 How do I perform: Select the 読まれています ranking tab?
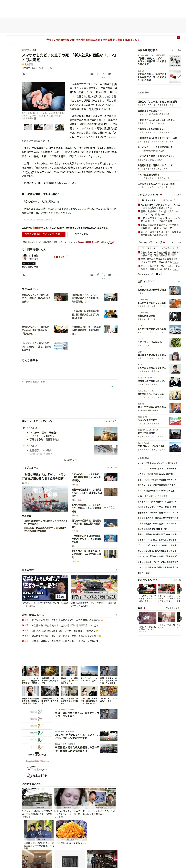point(148,200)
